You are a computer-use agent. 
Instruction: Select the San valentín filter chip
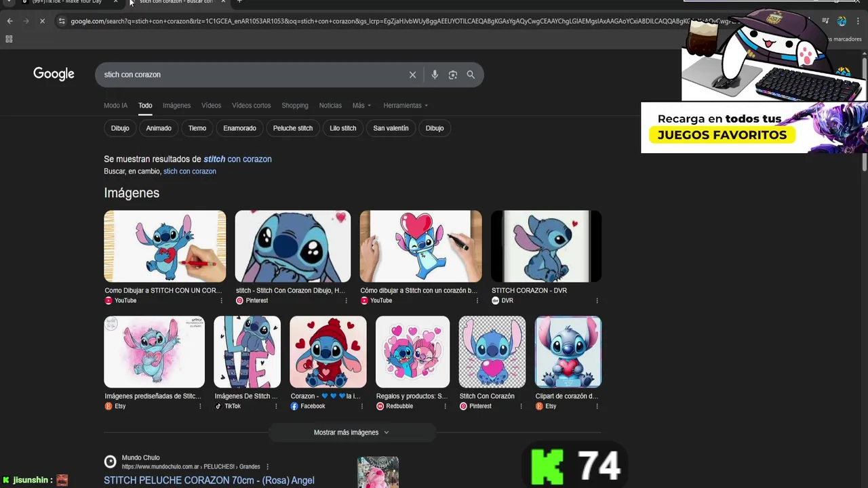[391, 128]
